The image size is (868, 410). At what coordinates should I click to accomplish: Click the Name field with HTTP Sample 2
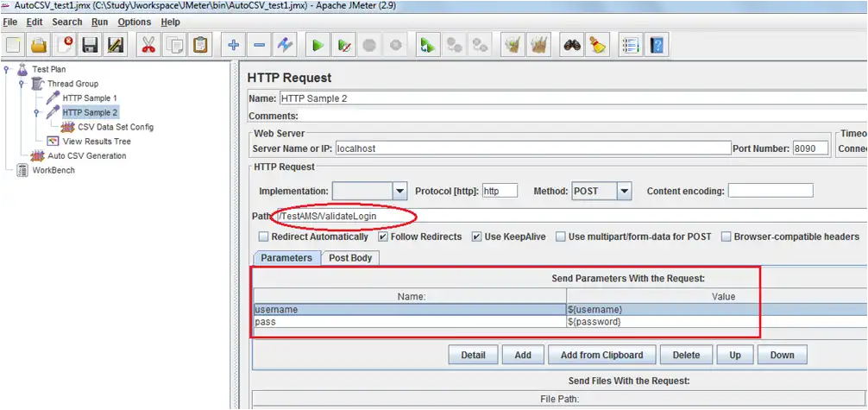coord(574,98)
